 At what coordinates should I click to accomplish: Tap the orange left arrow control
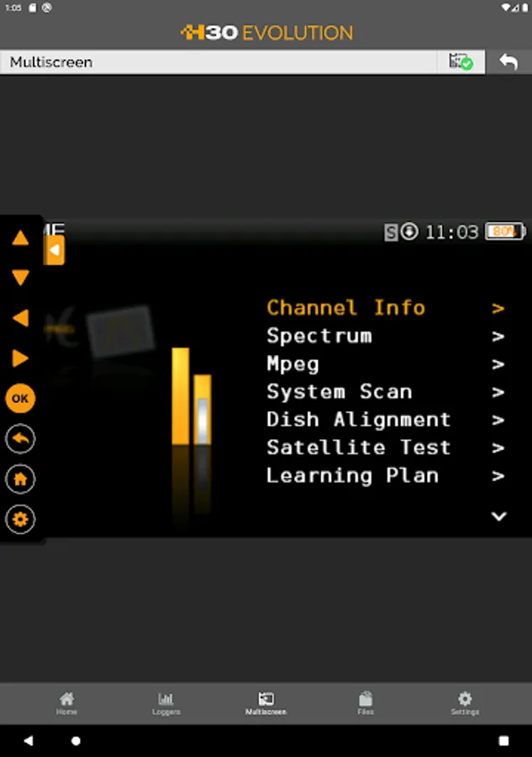click(20, 318)
